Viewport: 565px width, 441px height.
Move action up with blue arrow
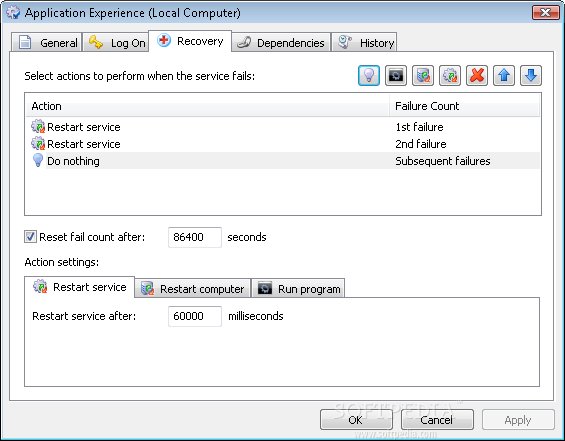pyautogui.click(x=504, y=76)
